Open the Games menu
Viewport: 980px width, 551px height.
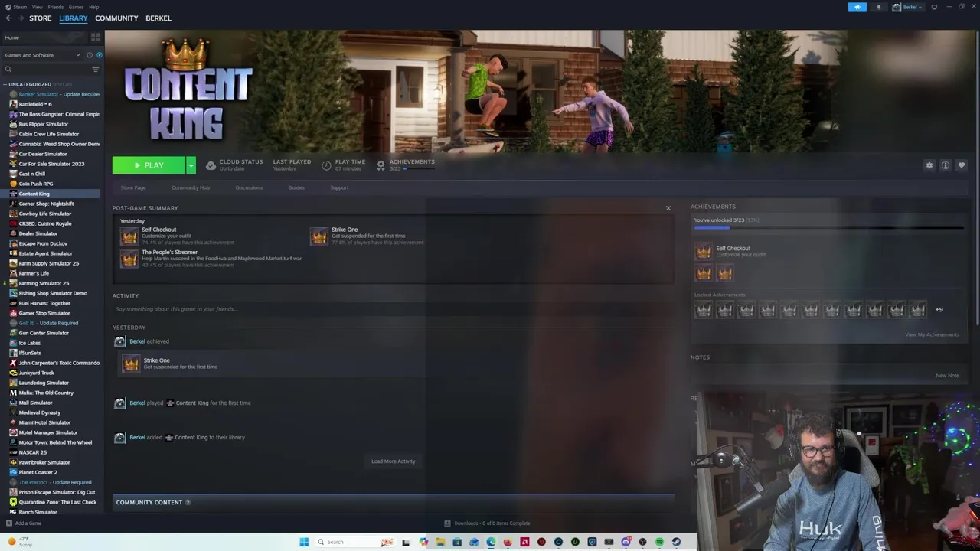pyautogui.click(x=76, y=7)
